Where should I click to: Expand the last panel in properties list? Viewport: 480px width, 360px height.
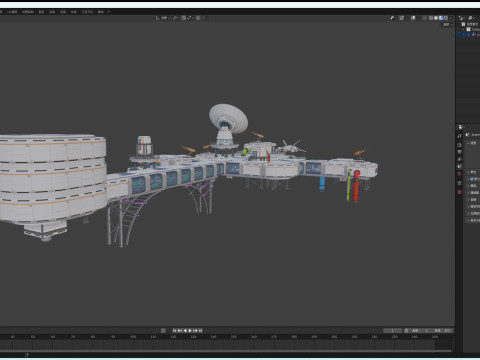468,220
